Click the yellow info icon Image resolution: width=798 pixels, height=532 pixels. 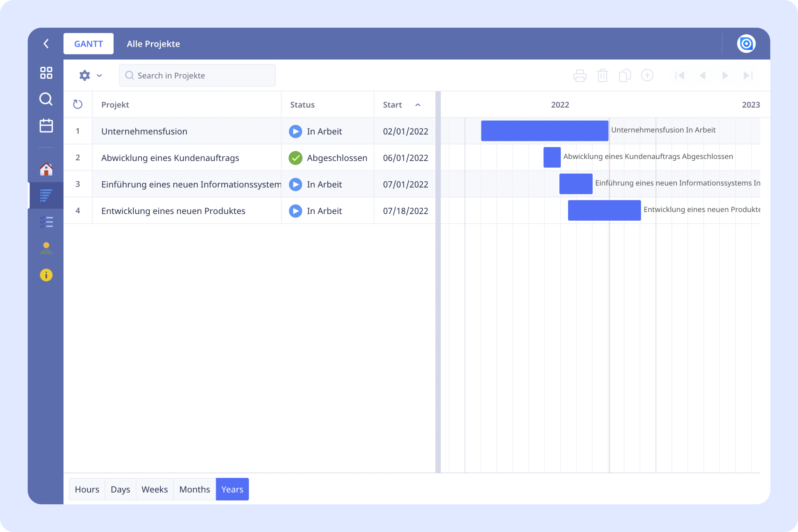pyautogui.click(x=46, y=275)
